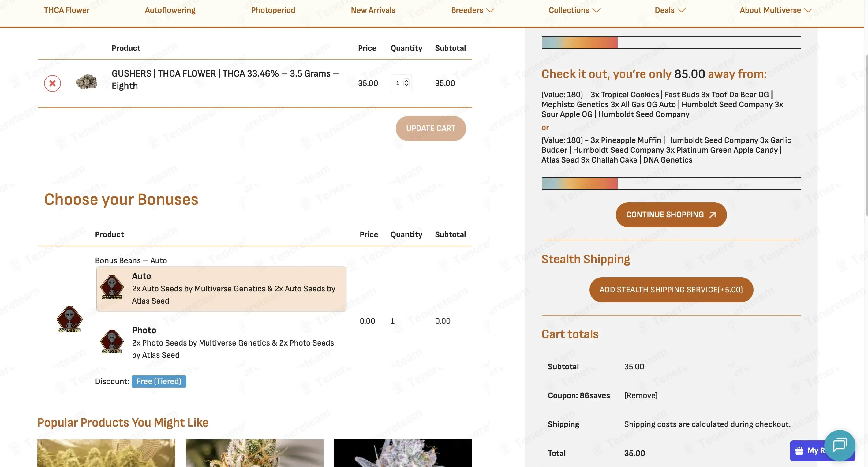Click the Continue Shopping button

[x=671, y=215]
